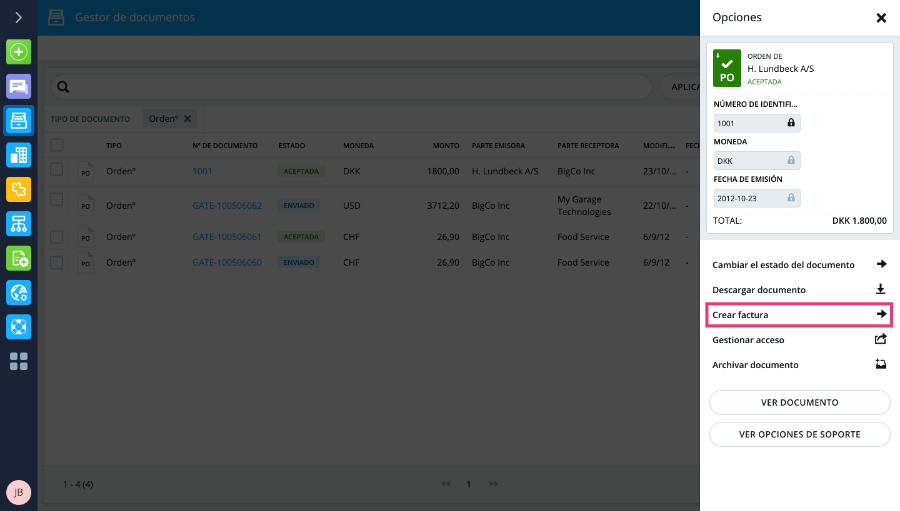Sort by the Tipo column header

114,146
